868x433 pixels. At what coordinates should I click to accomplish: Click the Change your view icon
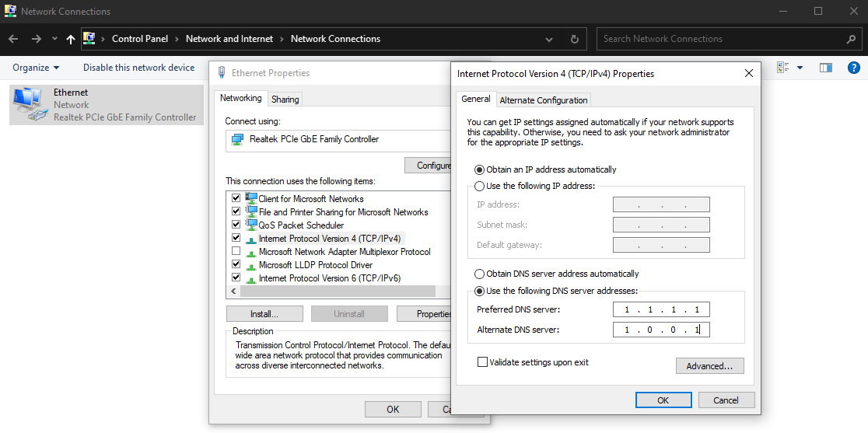(783, 68)
